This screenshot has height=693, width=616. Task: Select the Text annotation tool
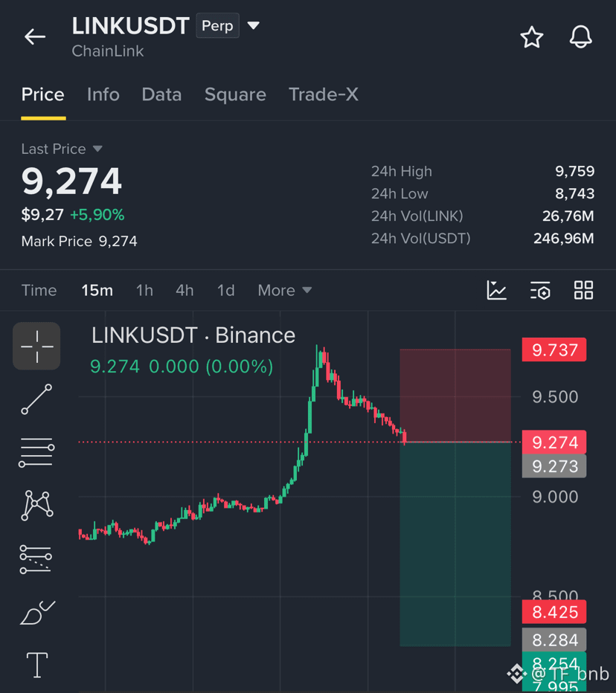(x=37, y=665)
